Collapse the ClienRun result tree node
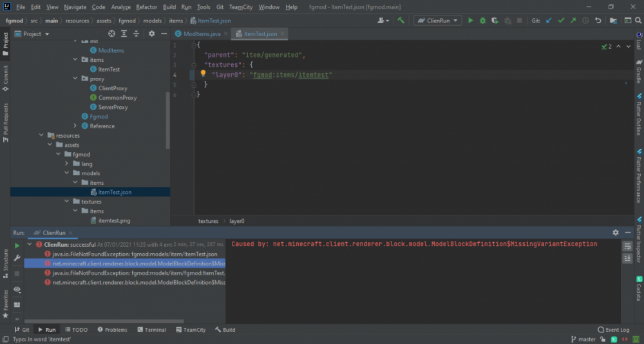 pyautogui.click(x=29, y=244)
